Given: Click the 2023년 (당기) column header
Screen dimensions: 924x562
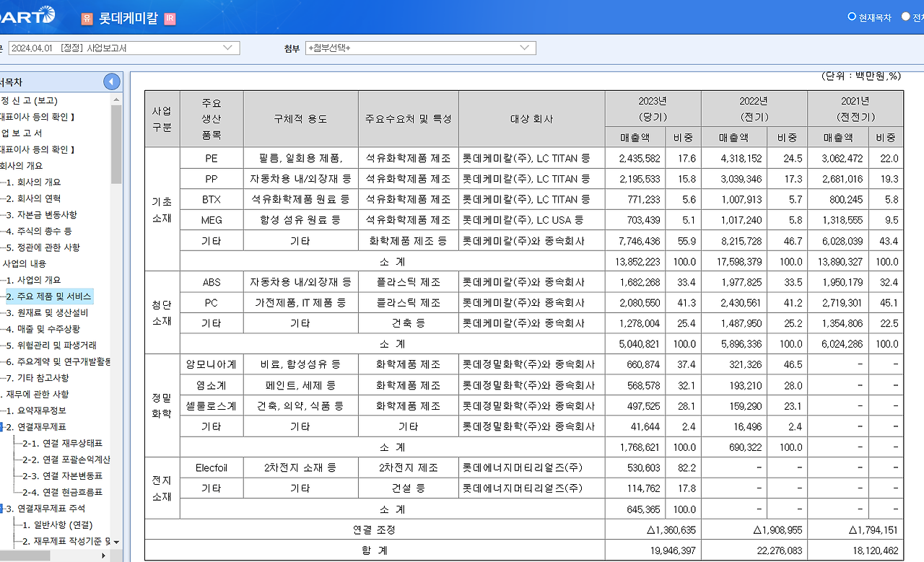Looking at the screenshot, I should pyautogui.click(x=653, y=109).
